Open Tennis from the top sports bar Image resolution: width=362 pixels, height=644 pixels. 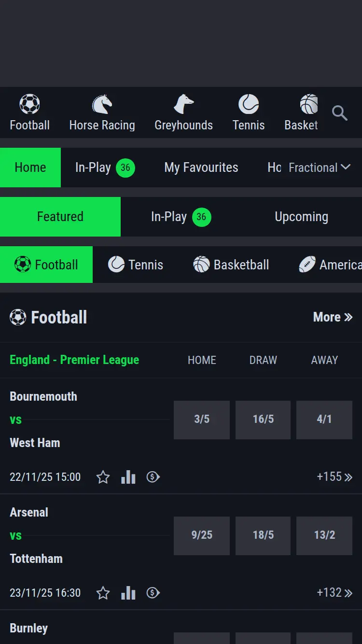coord(249,111)
